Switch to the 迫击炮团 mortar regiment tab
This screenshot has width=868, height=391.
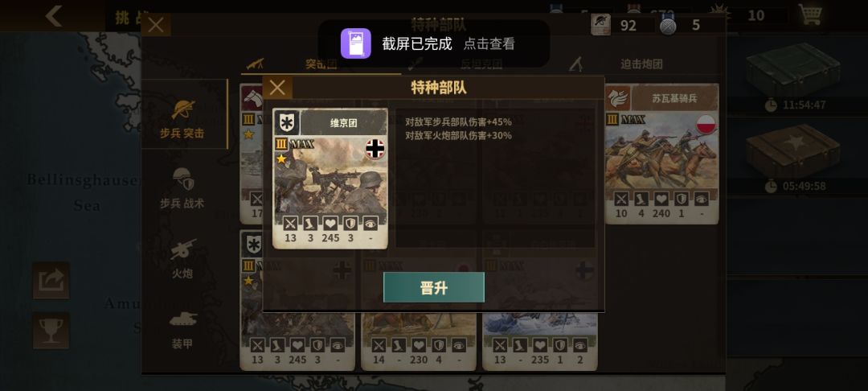click(x=641, y=64)
